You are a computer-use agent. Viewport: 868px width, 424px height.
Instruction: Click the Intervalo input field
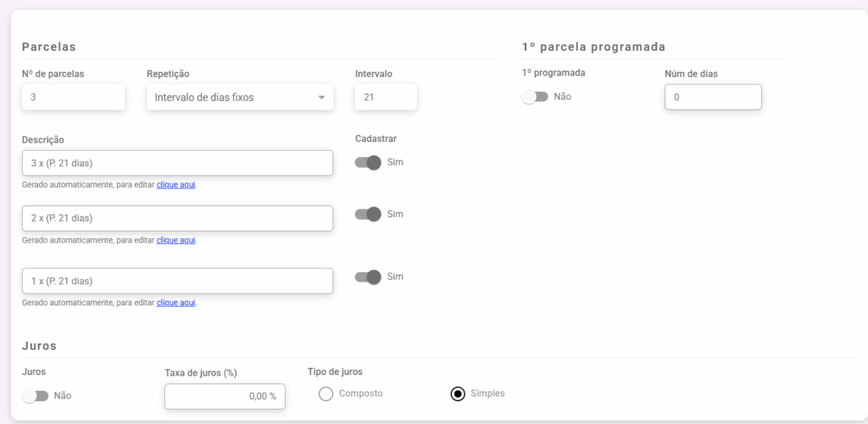[x=386, y=98]
